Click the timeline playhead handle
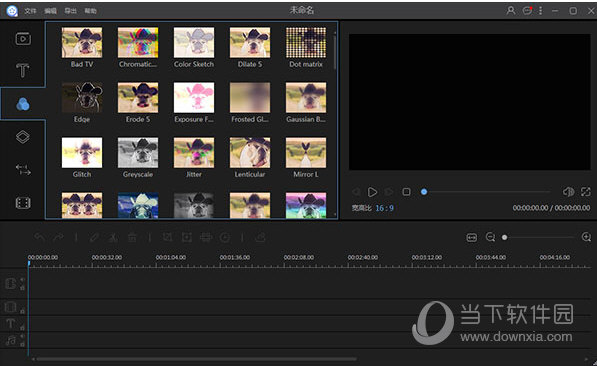Viewport: 597px width, 366px height. coord(29,263)
